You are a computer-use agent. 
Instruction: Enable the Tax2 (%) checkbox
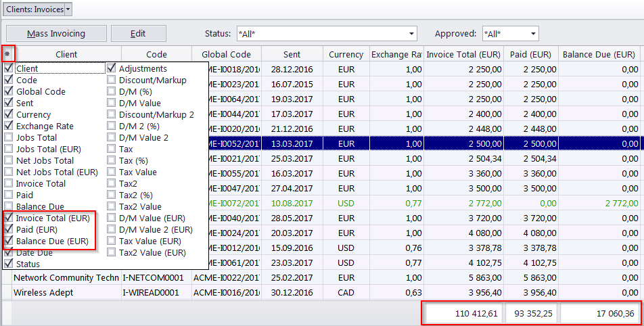point(112,195)
